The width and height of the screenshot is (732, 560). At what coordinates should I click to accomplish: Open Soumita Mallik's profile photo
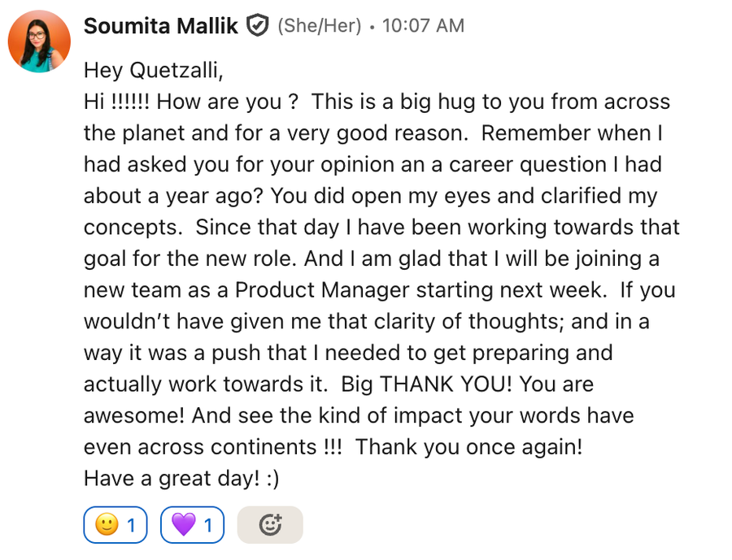[x=39, y=41]
